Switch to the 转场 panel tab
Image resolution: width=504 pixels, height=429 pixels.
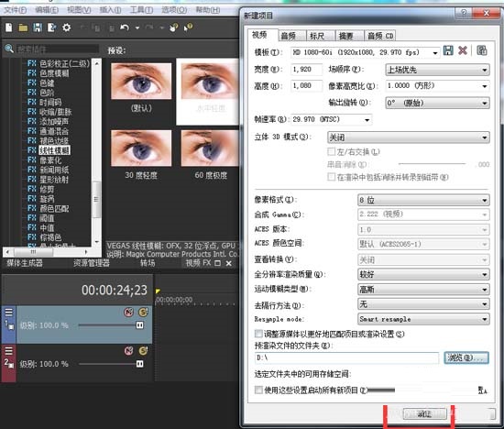coord(148,263)
